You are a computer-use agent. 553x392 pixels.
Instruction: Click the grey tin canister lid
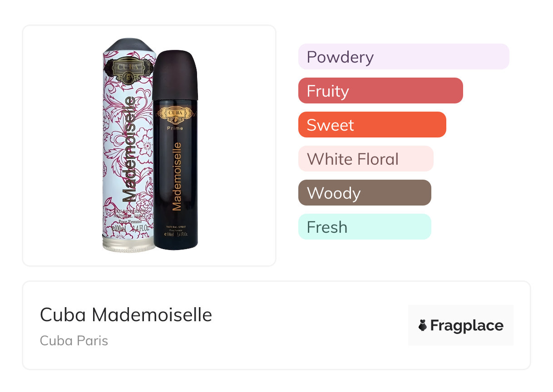coord(128,45)
